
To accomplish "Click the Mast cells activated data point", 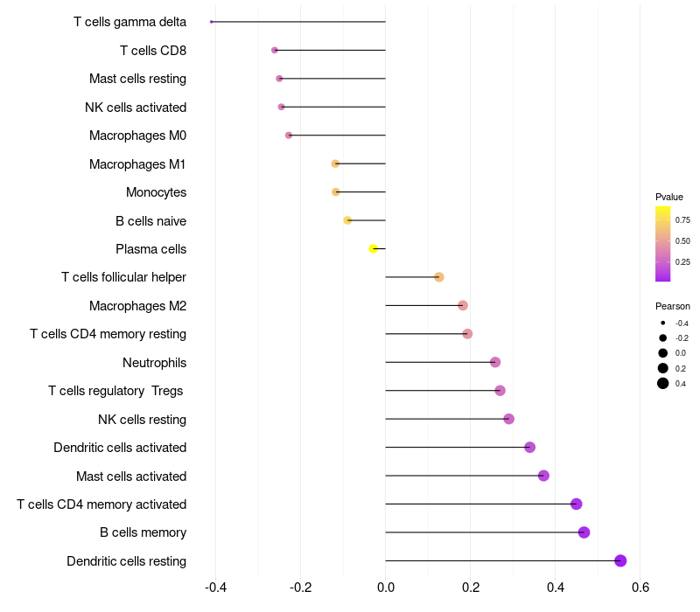I will [543, 476].
